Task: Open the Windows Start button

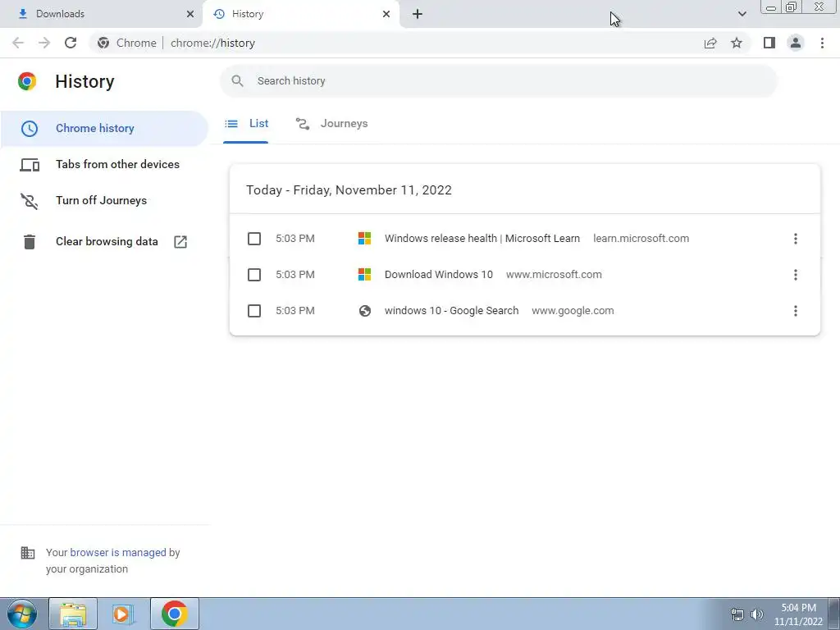Action: coord(22,614)
